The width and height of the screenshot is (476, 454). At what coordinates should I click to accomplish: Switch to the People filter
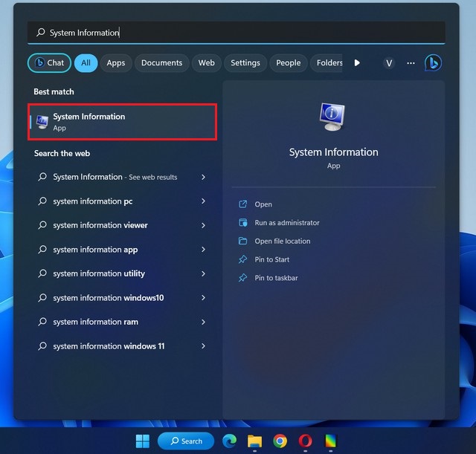click(288, 62)
